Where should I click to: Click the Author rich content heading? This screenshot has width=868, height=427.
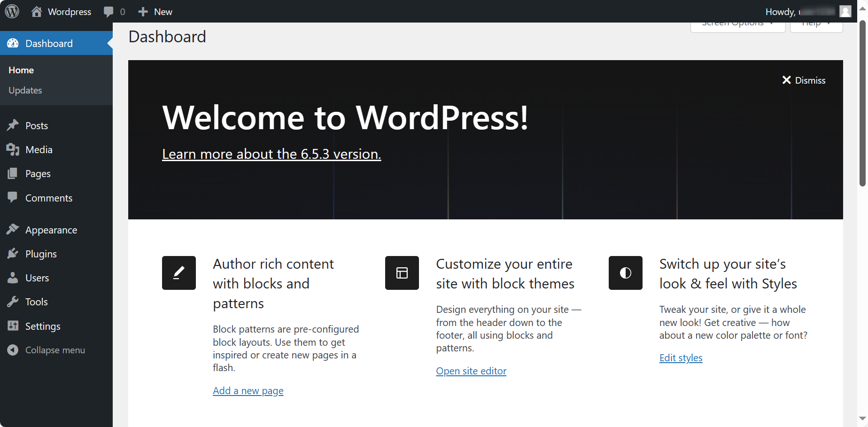click(x=273, y=284)
